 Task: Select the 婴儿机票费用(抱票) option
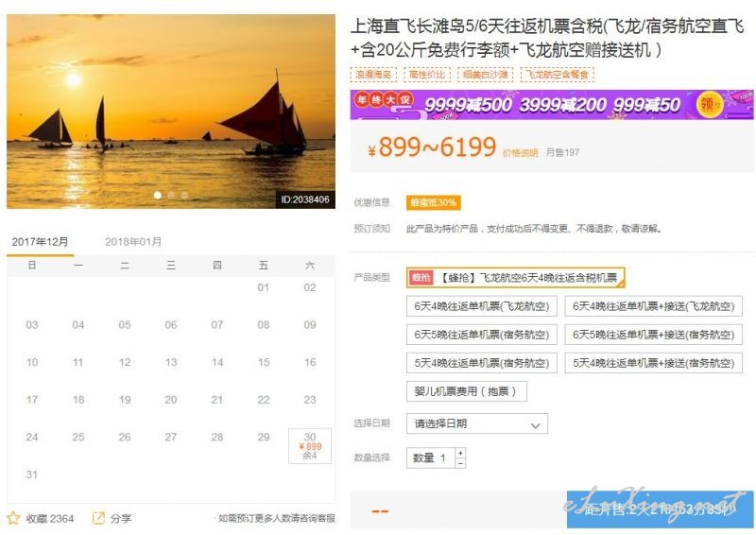[x=466, y=391]
